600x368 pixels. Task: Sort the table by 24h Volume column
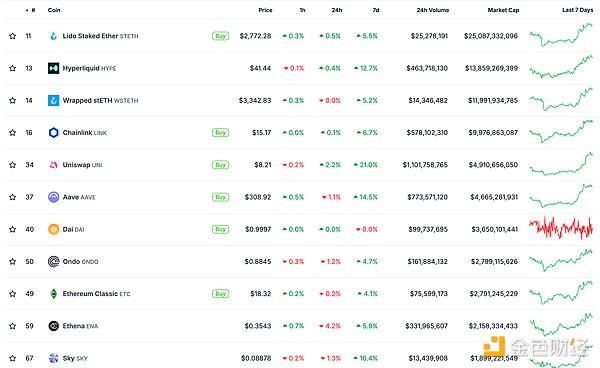(x=433, y=10)
